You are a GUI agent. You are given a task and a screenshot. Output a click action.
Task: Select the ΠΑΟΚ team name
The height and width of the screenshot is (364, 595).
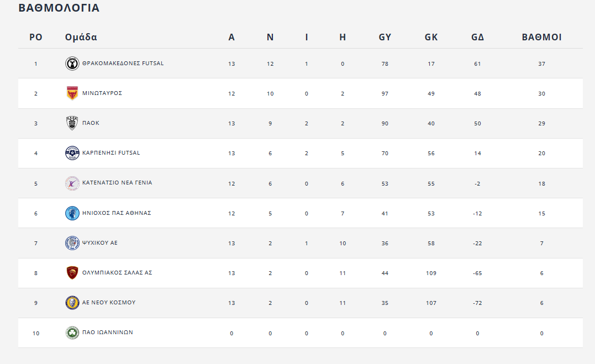point(91,123)
